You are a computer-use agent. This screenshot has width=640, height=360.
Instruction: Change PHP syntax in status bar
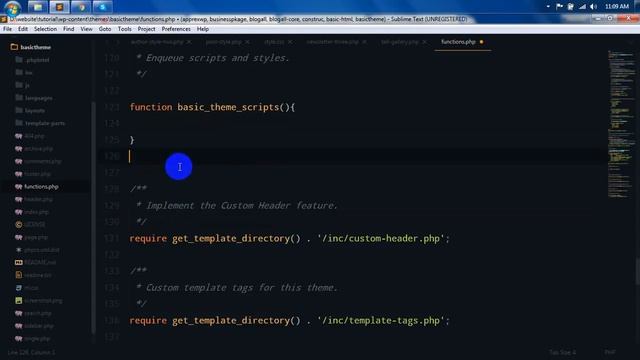pyautogui.click(x=610, y=352)
